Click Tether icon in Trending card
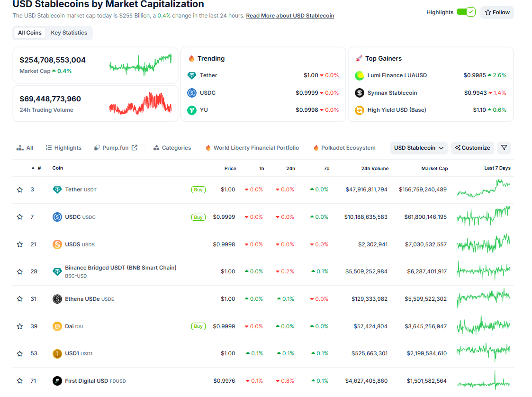Image resolution: width=532 pixels, height=397 pixels. click(x=192, y=75)
